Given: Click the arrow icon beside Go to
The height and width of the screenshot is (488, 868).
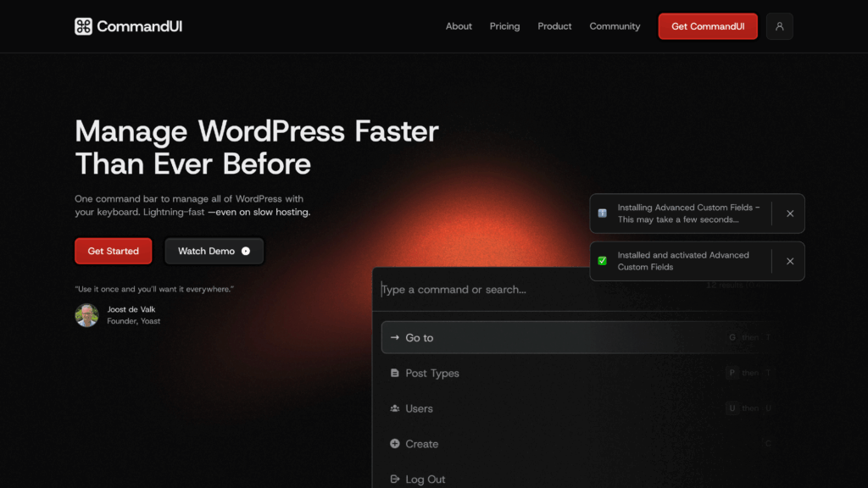Looking at the screenshot, I should 395,337.
